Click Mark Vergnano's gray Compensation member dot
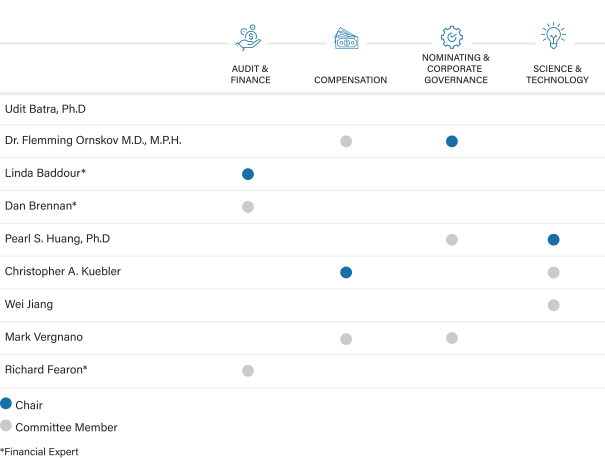 [346, 339]
